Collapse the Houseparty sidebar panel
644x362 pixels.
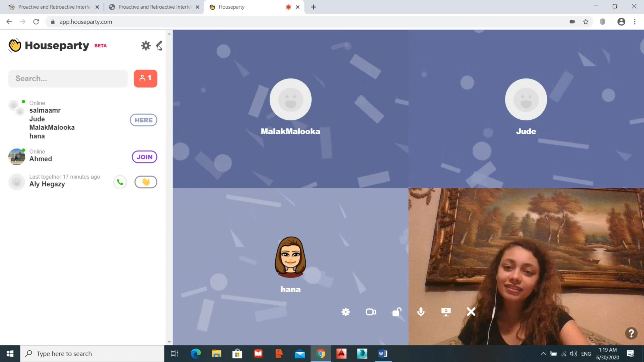[x=159, y=45]
